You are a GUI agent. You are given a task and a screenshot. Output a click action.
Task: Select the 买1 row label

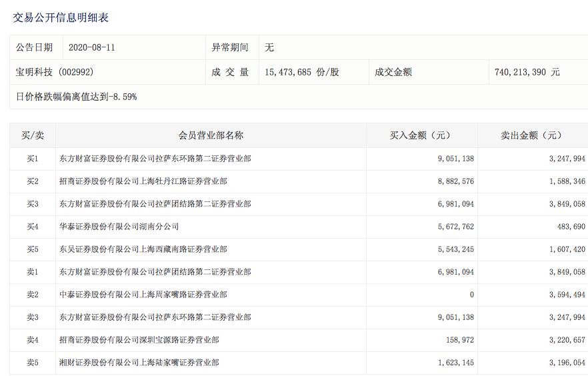click(33, 159)
